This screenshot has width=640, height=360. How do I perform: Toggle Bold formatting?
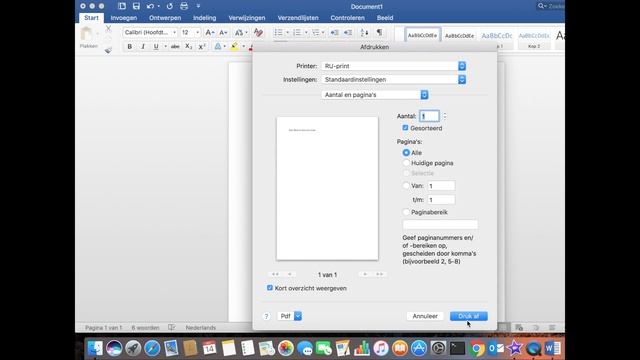[x=130, y=47]
